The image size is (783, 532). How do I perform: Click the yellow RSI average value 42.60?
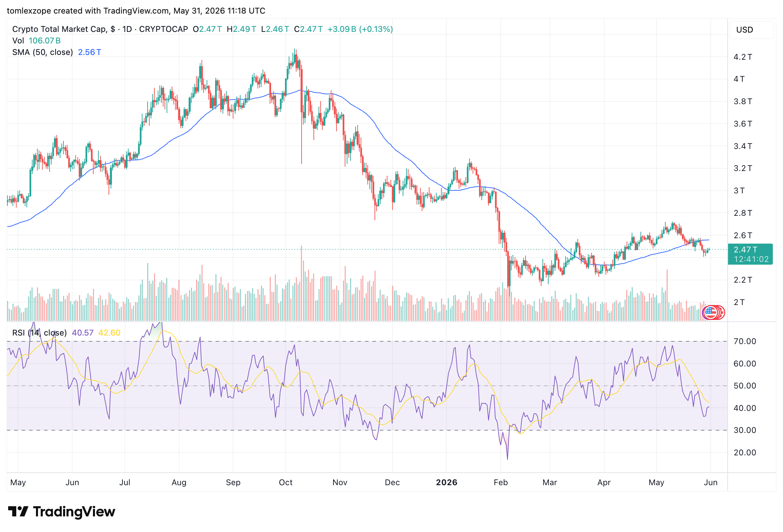[109, 333]
